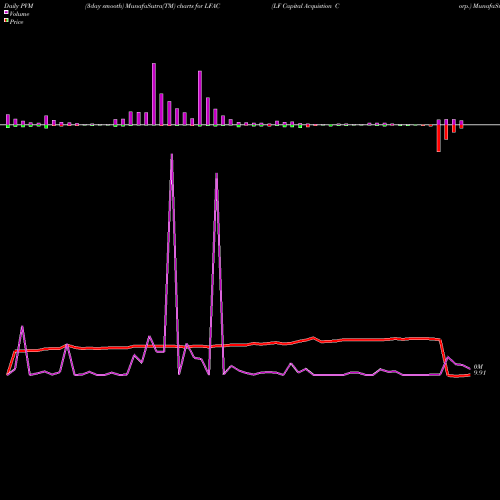Click the 'Daily PVM' title text
The height and width of the screenshot is (500, 500).
pyautogui.click(x=19, y=6)
